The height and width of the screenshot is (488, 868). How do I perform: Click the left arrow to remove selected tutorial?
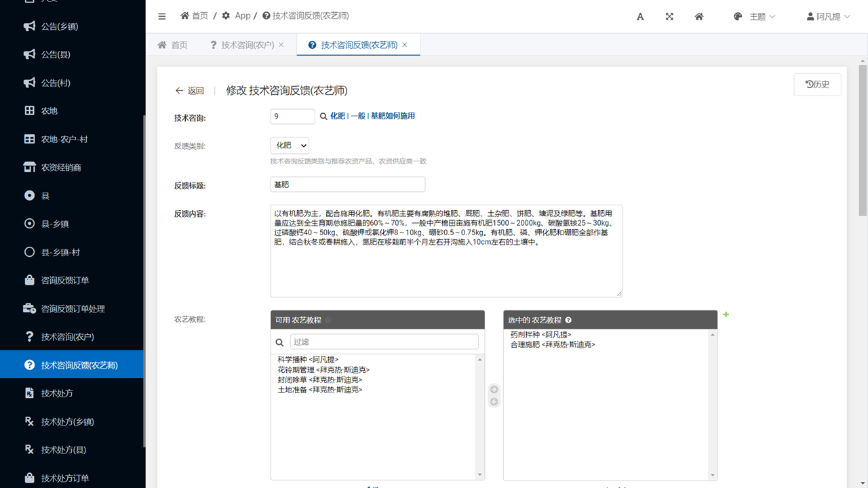(494, 402)
